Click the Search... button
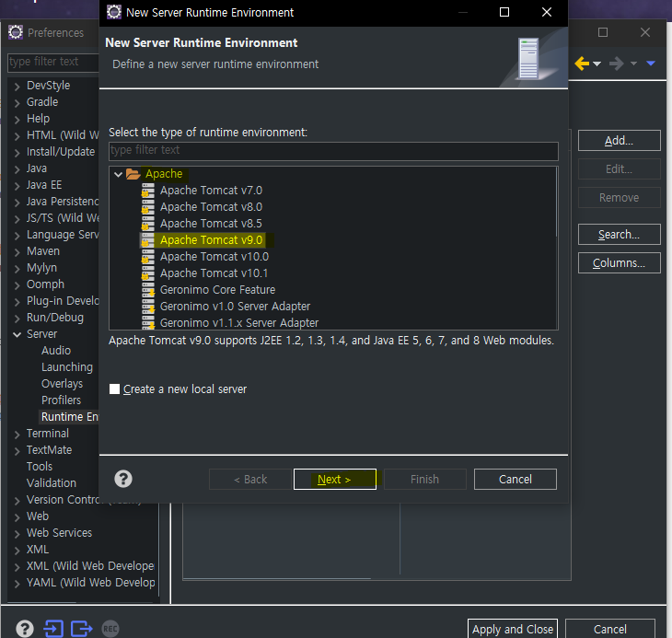 coord(619,235)
